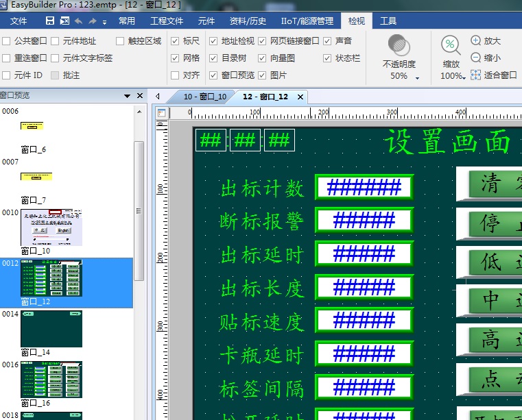The width and height of the screenshot is (522, 420).
Task: Enable the 公共窗口 checkbox
Action: click(x=7, y=41)
